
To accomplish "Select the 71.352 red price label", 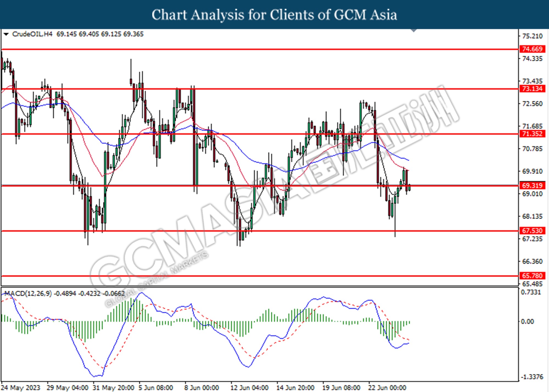I will tap(532, 134).
